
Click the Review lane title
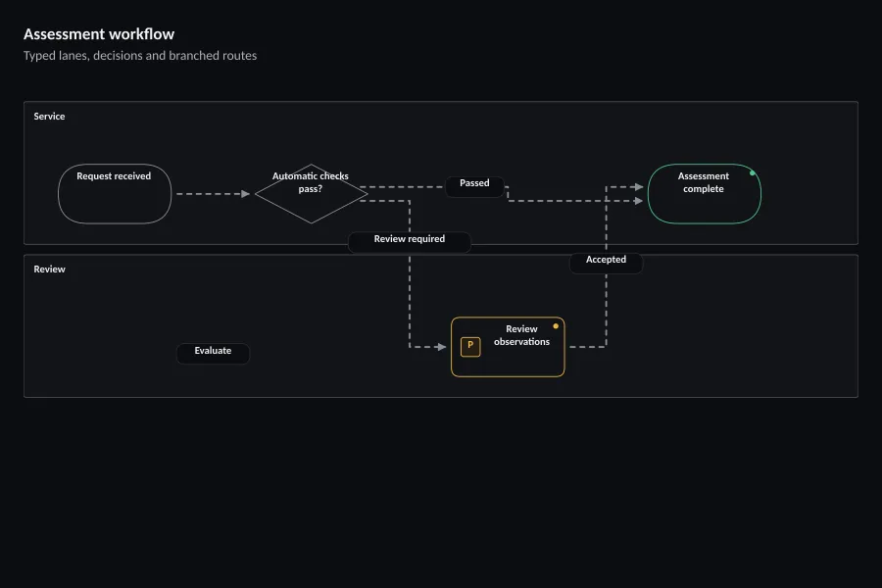(50, 269)
